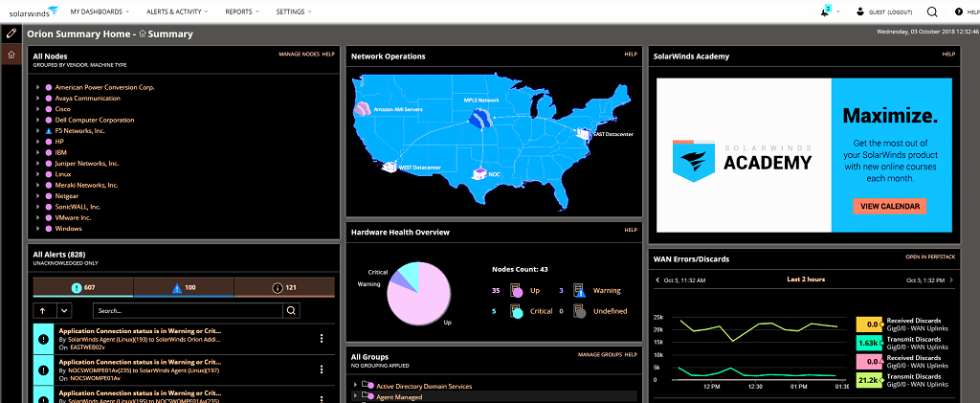The height and width of the screenshot is (403, 980).
Task: Click the SolarWinds Academy banner image
Action: click(x=804, y=155)
